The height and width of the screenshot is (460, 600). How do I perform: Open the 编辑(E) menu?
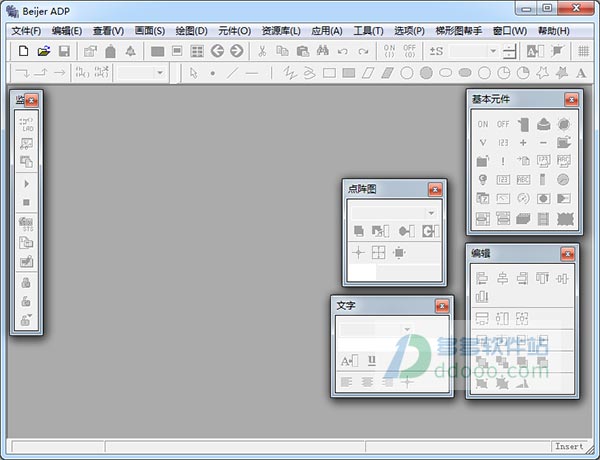pyautogui.click(x=67, y=31)
